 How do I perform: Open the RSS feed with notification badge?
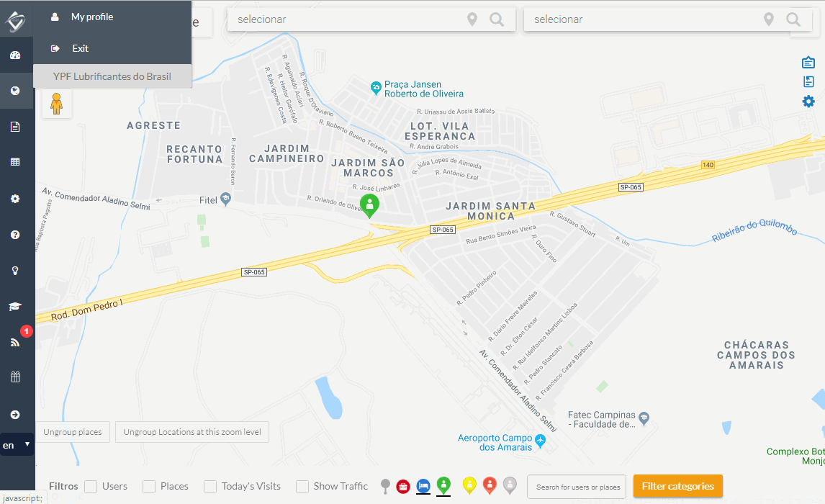pos(15,342)
